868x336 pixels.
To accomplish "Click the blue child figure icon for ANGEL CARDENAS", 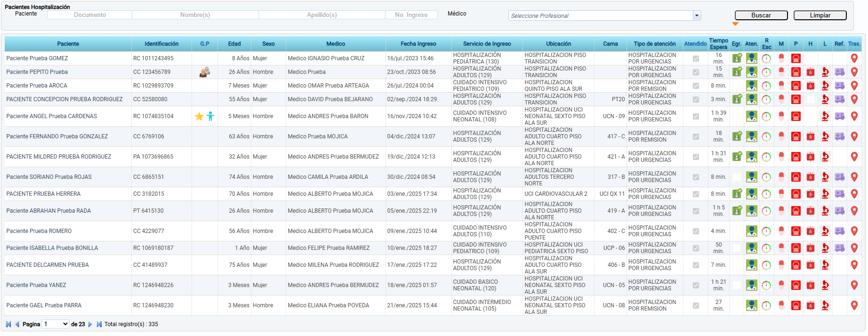I will pos(210,116).
